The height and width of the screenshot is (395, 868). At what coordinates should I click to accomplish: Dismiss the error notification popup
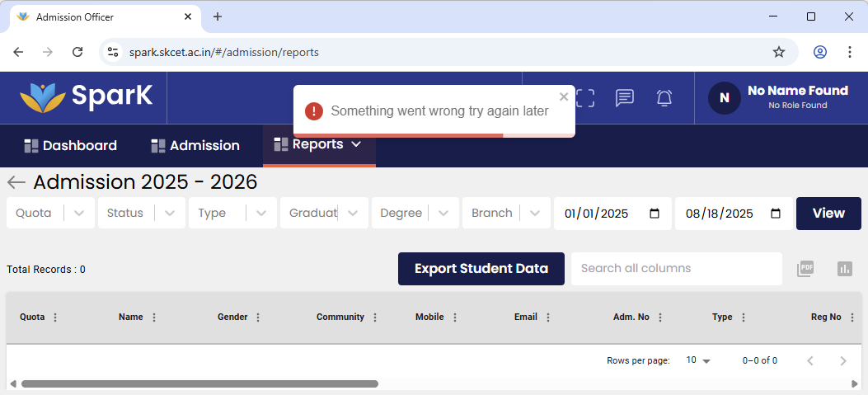tap(564, 96)
